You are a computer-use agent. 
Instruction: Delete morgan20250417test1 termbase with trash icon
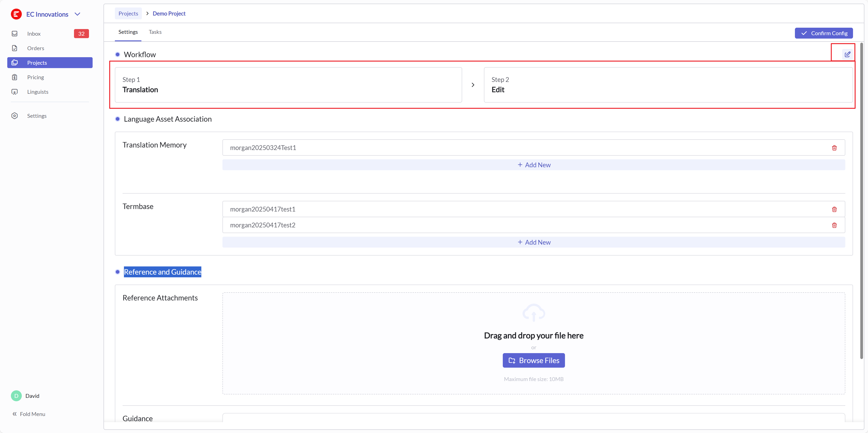coord(834,209)
